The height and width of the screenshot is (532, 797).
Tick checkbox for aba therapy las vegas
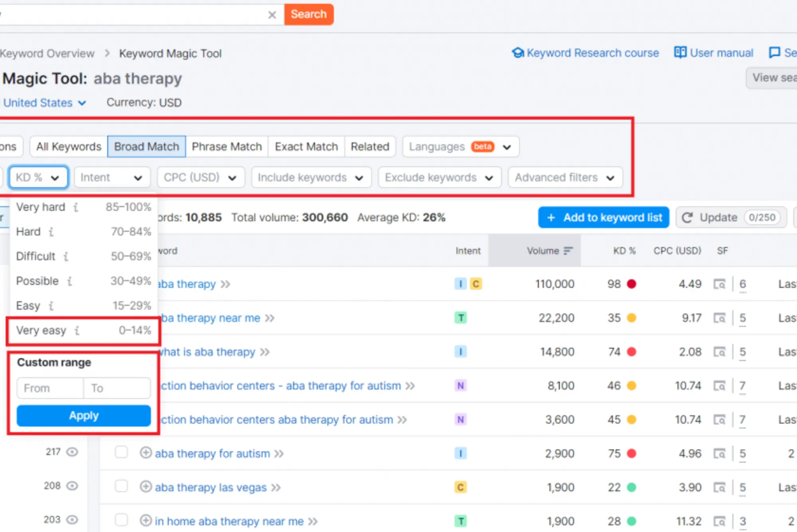pos(121,486)
